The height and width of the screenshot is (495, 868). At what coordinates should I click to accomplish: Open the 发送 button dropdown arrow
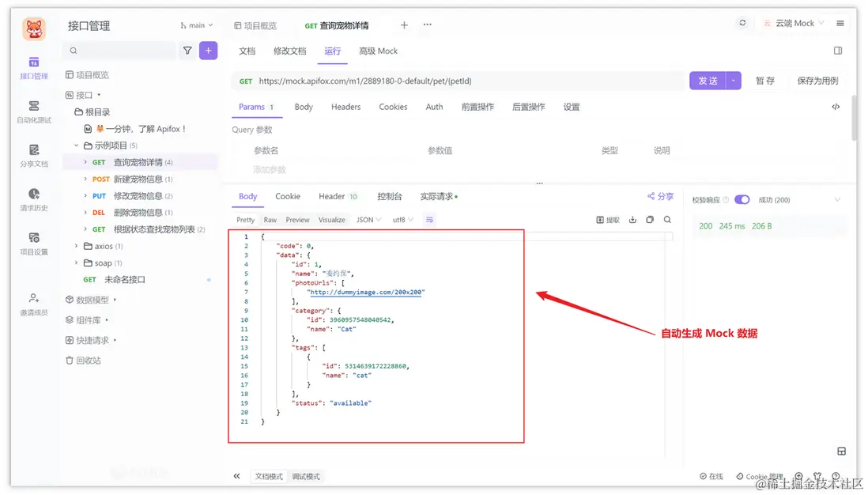[734, 81]
